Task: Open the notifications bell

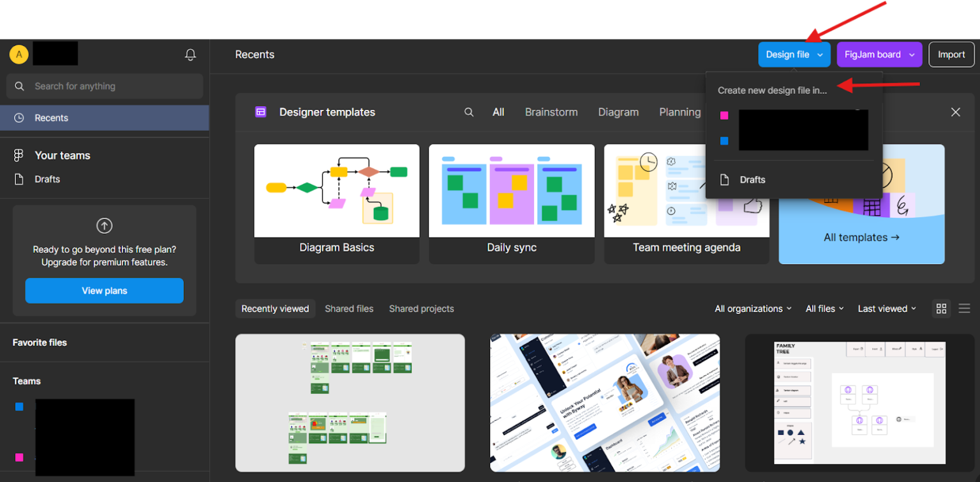Action: (x=190, y=54)
